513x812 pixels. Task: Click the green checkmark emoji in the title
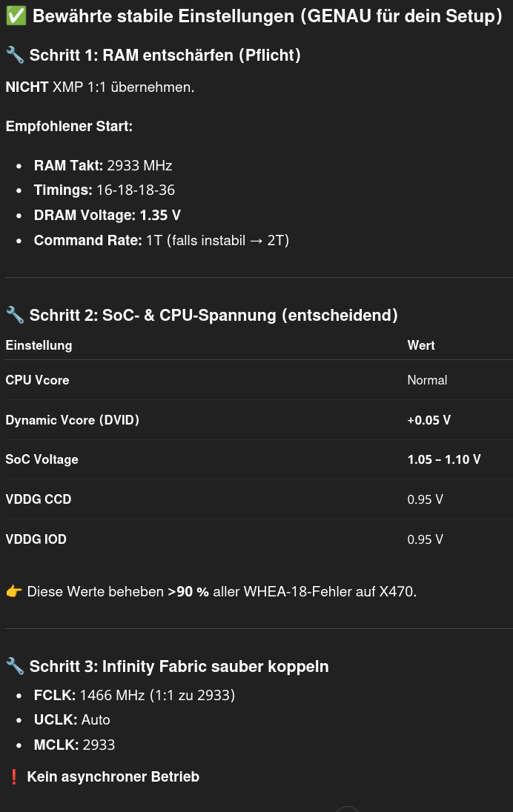(x=16, y=16)
